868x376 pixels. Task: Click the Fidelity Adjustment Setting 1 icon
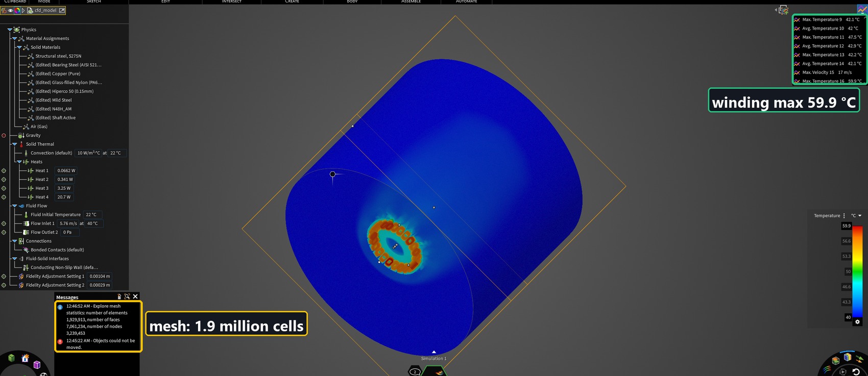(x=21, y=277)
